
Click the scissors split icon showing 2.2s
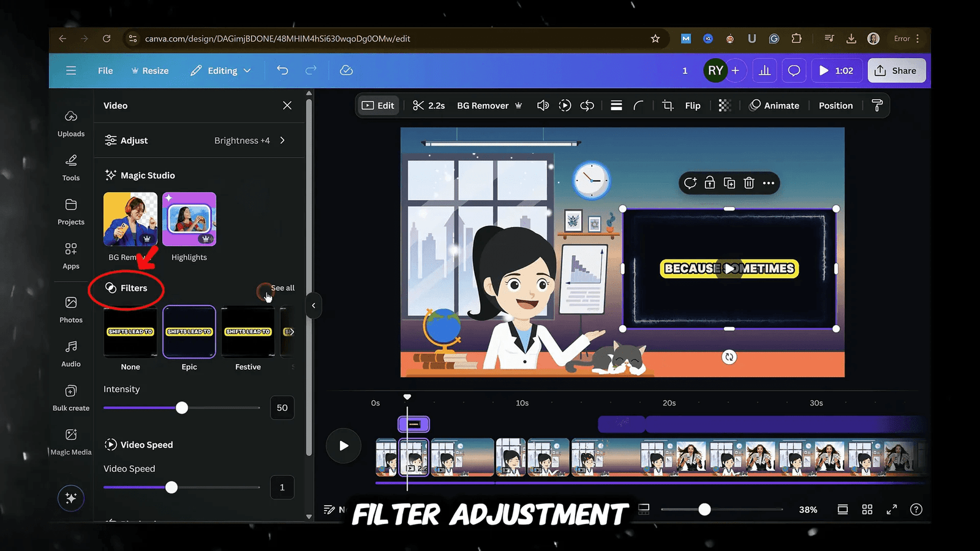click(x=429, y=105)
